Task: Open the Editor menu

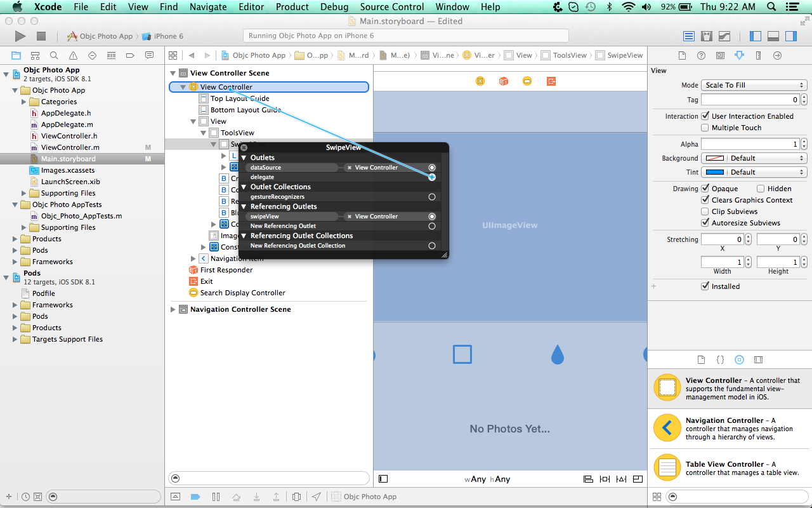Action: pyautogui.click(x=251, y=7)
